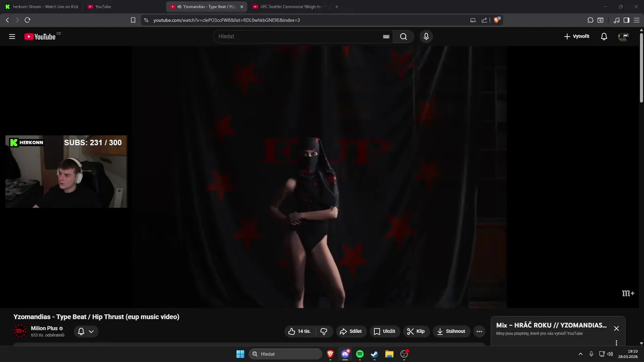644x362 pixels.
Task: Open more actions three-dot menu under video
Action: coord(479,331)
